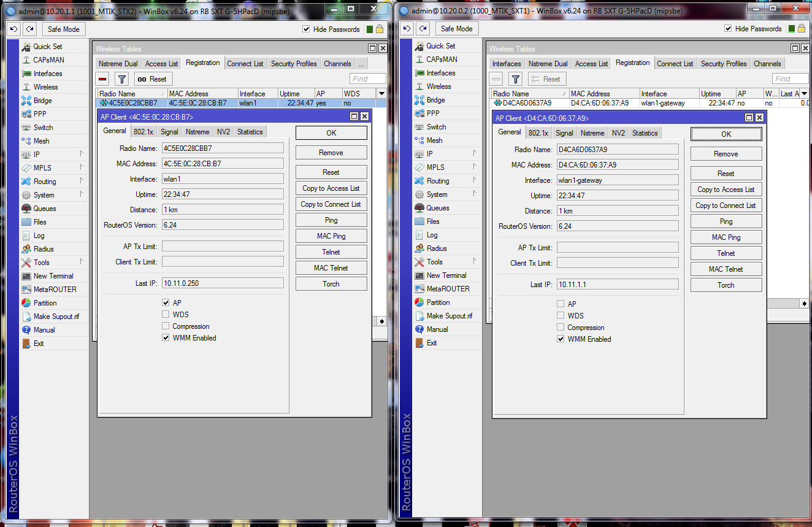Toggle Compression checkbox in left AP Client dialog
This screenshot has height=527, width=812.
click(166, 326)
